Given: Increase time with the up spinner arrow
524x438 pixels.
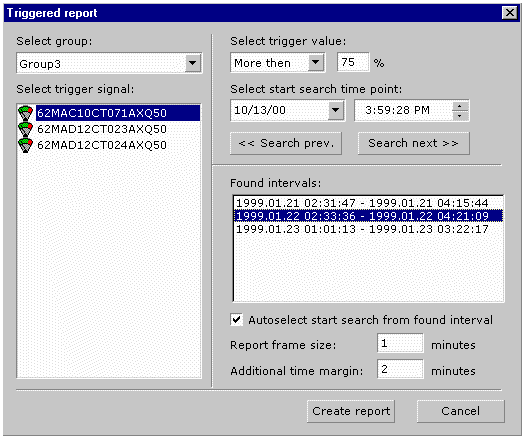Looking at the screenshot, I should pyautogui.click(x=460, y=106).
